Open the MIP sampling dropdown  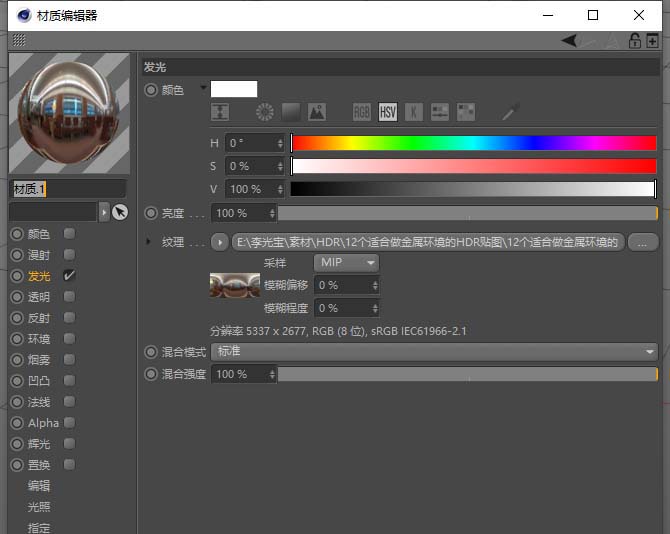(x=346, y=263)
